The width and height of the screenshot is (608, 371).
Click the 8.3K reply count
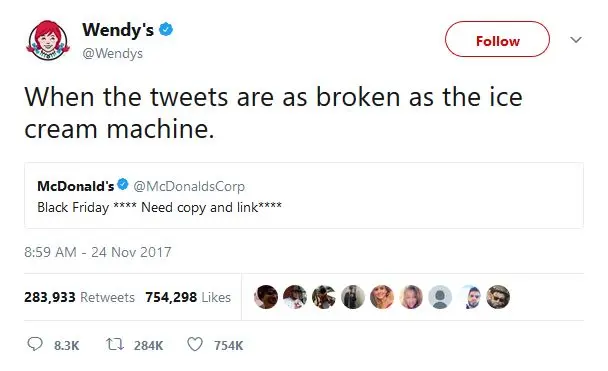point(67,345)
